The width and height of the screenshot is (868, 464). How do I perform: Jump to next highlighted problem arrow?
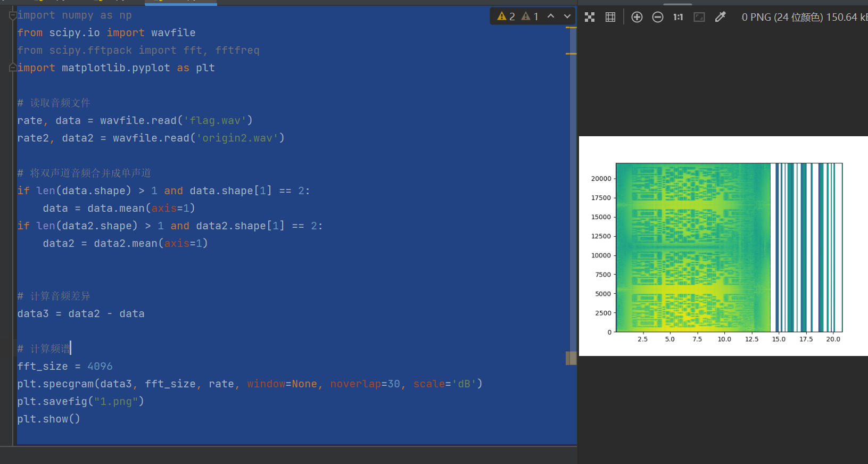(567, 16)
